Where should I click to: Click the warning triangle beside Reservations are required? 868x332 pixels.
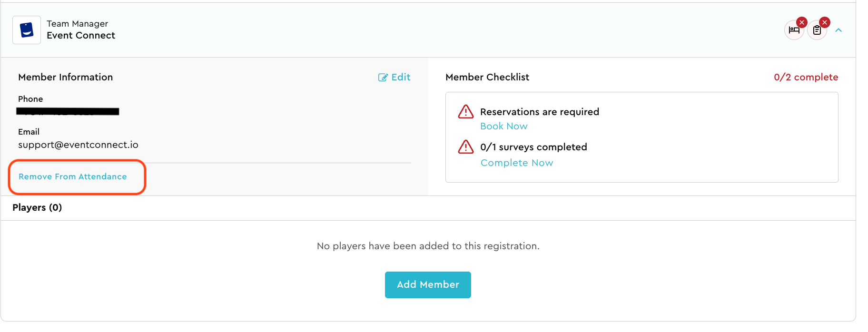[x=466, y=111]
